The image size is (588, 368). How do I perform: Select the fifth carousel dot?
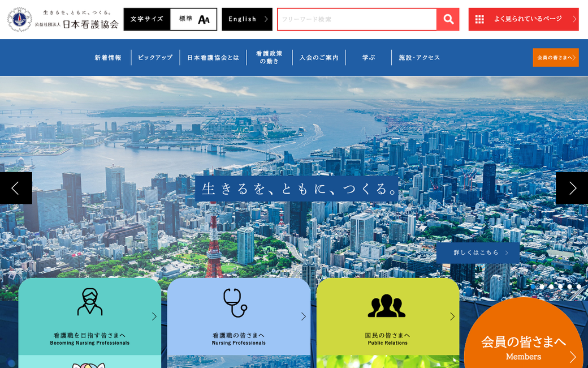tap(570, 286)
